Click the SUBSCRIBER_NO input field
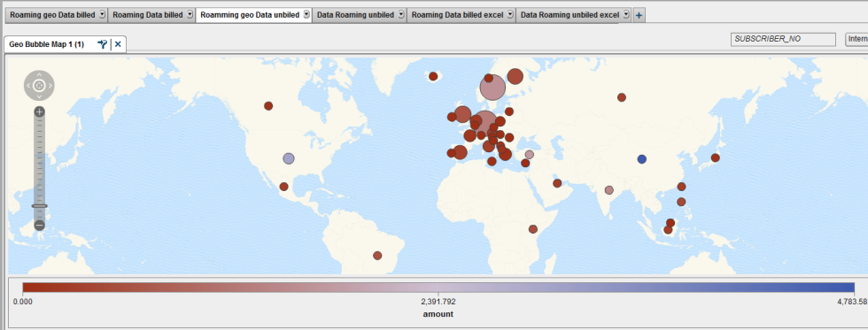Screen dimensions: 868x330 click(783, 39)
